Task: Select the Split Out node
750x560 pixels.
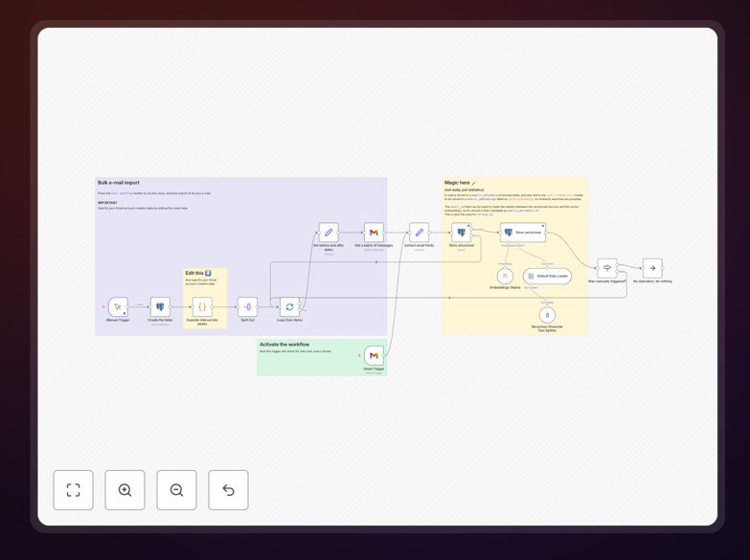Action: pyautogui.click(x=247, y=307)
